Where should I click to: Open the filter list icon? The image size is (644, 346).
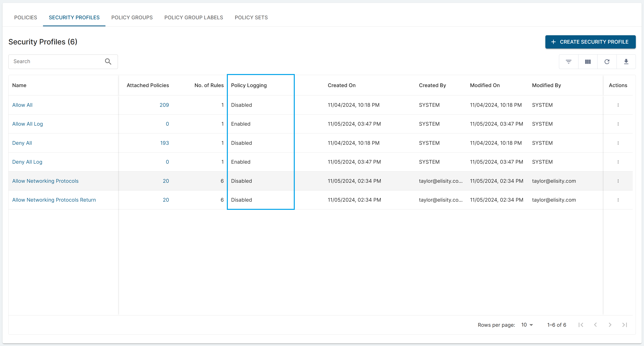pyautogui.click(x=569, y=62)
